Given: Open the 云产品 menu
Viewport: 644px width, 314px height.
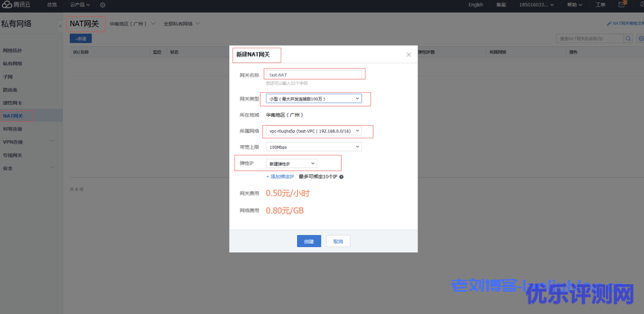Looking at the screenshot, I should point(80,5).
